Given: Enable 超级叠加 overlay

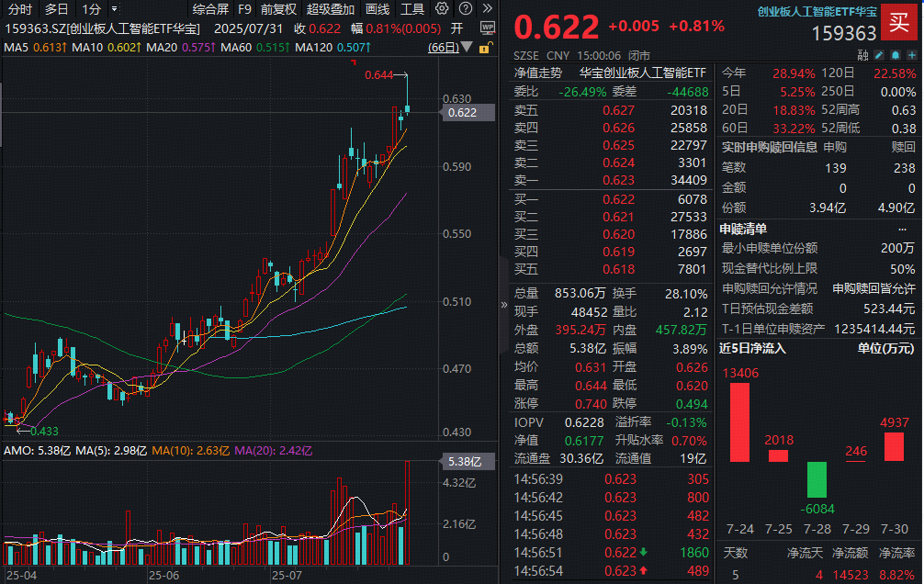Looking at the screenshot, I should click(331, 9).
